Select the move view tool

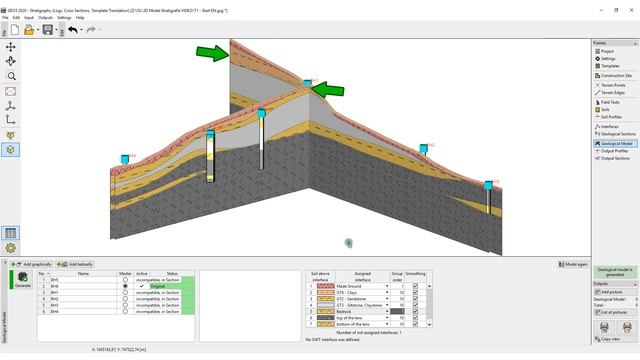point(11,47)
